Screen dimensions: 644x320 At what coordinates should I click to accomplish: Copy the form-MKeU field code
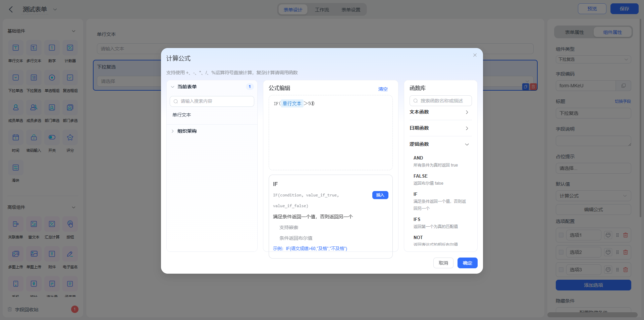tap(623, 86)
